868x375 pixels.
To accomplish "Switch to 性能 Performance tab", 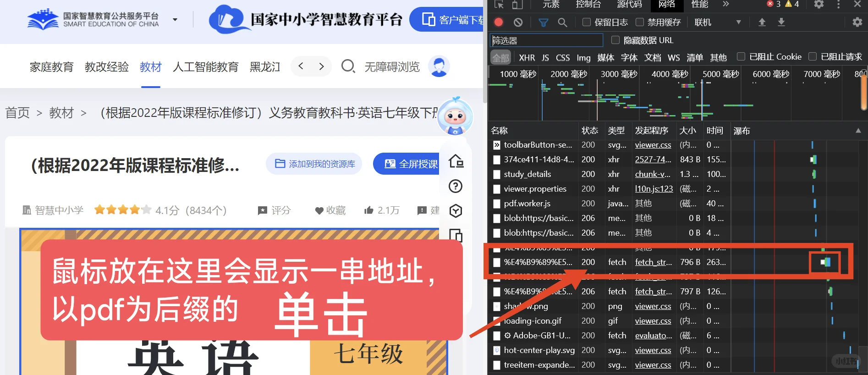I will point(699,4).
